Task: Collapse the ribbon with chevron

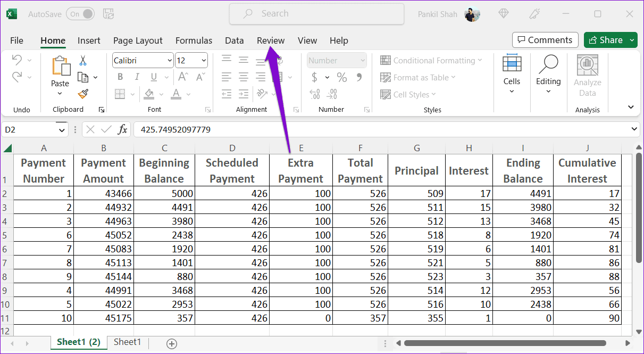Action: tap(631, 107)
